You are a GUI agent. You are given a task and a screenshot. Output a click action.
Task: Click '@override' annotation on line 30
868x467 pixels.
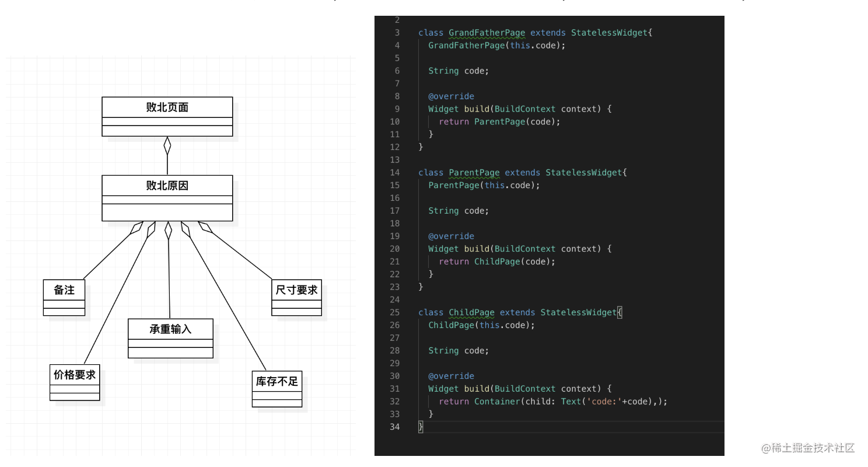pos(451,377)
